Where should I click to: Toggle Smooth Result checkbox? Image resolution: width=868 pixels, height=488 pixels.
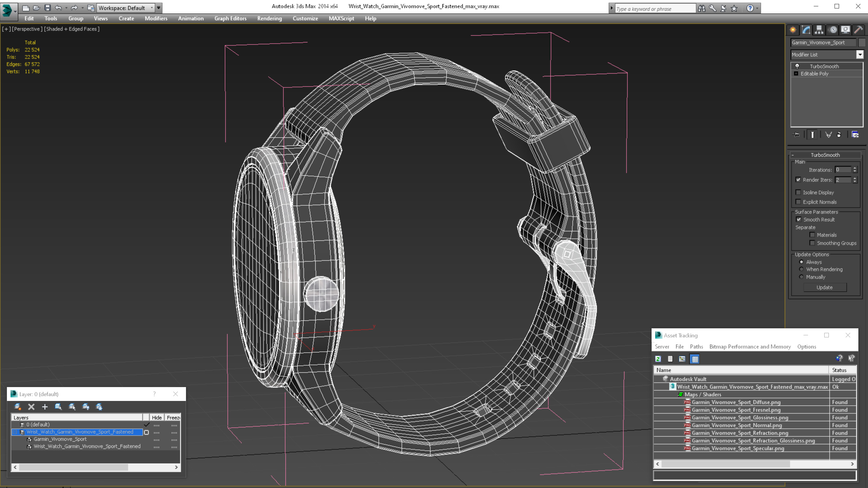point(799,220)
